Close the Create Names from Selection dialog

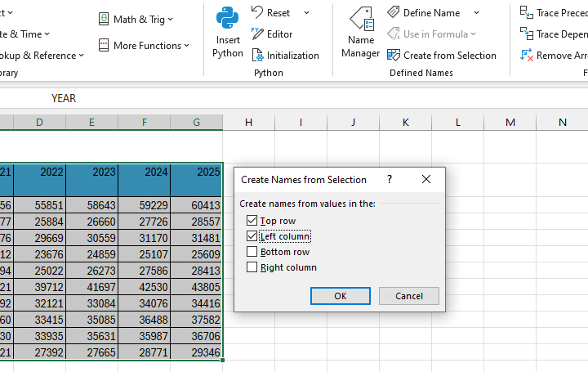click(x=426, y=179)
